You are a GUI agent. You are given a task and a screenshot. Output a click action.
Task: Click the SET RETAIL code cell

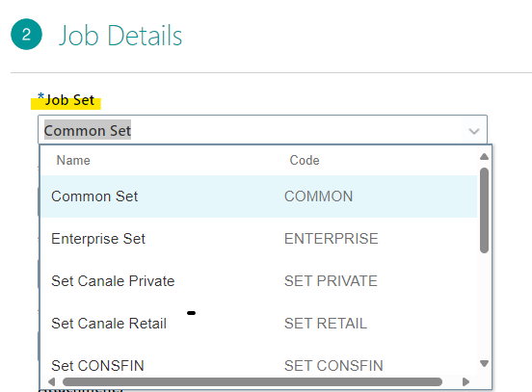pos(326,324)
